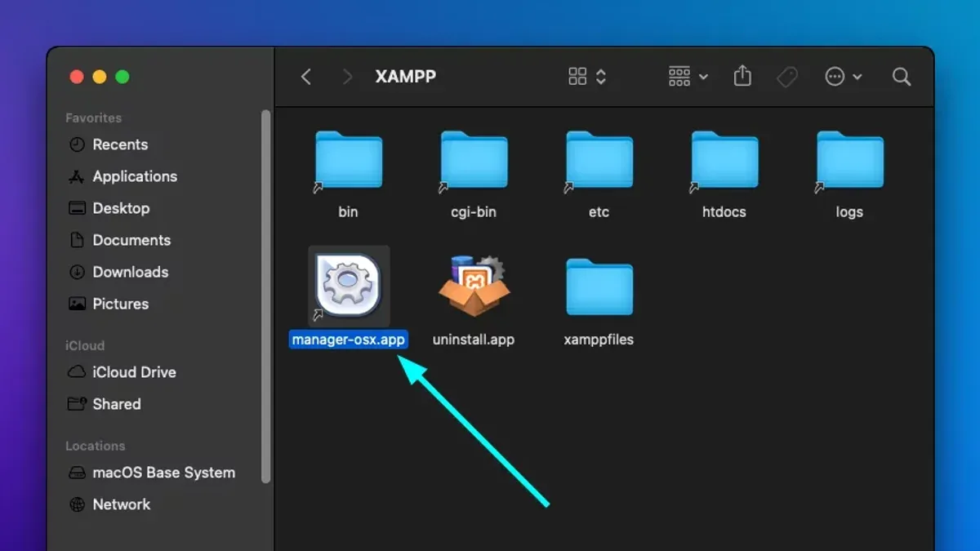Go back with the left chevron
Viewport: 980px width, 551px height.
pos(306,77)
